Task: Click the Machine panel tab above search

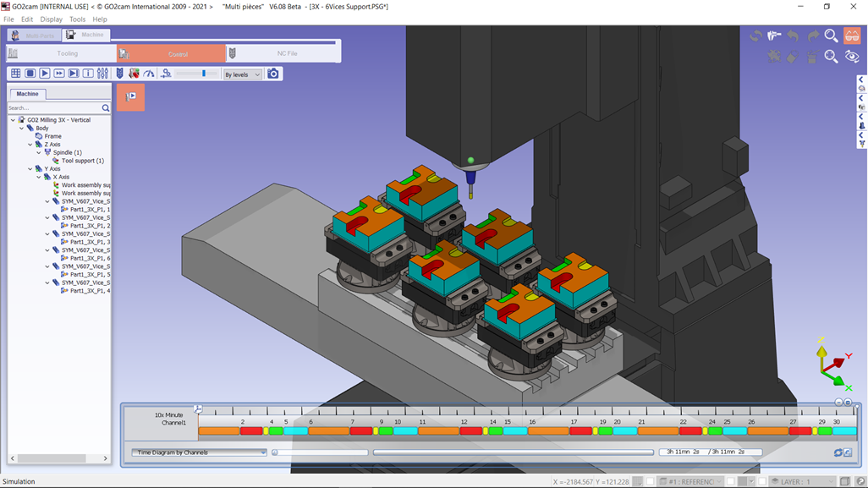Action: point(27,94)
